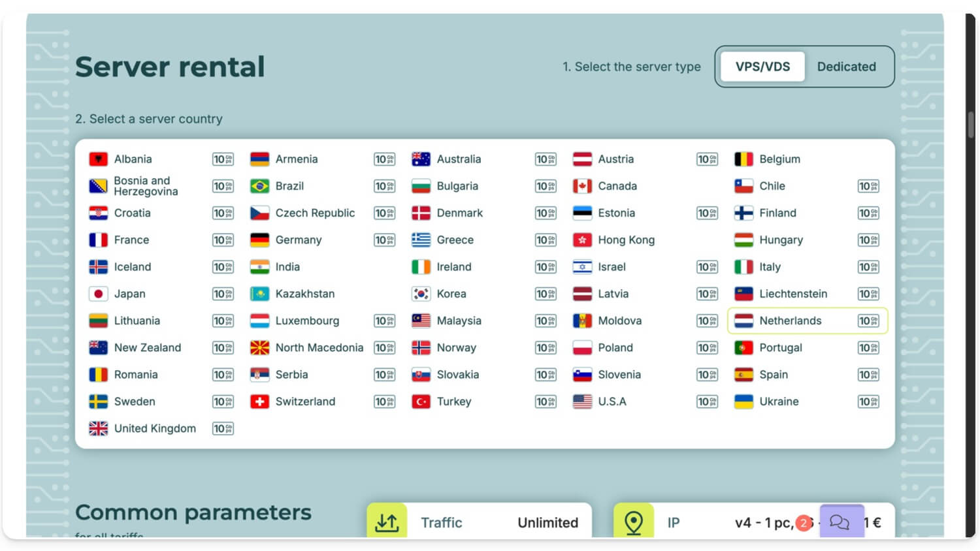
Task: Click the 10 Gbps badge next to Australia
Action: pyautogui.click(x=545, y=159)
